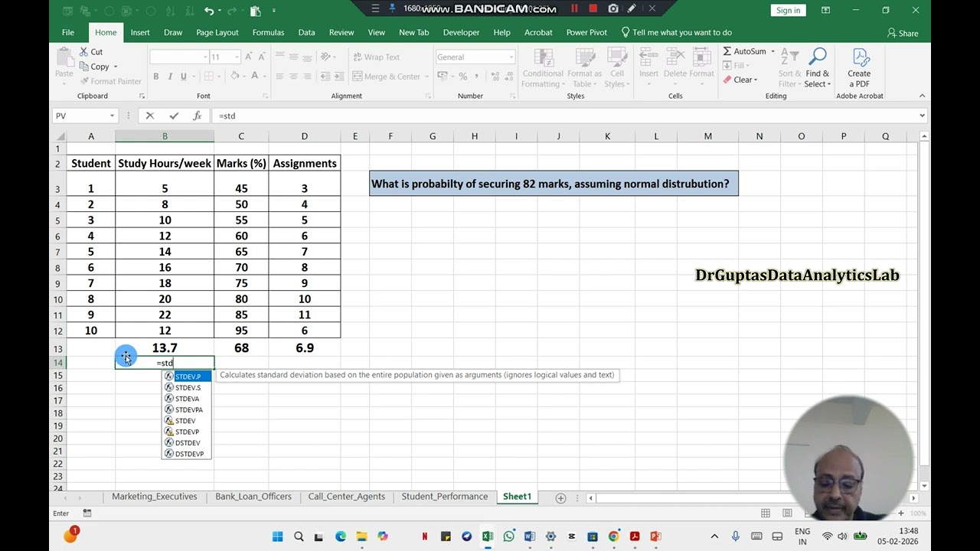980x551 pixels.
Task: Click the Cell Styles icon
Action: (617, 58)
